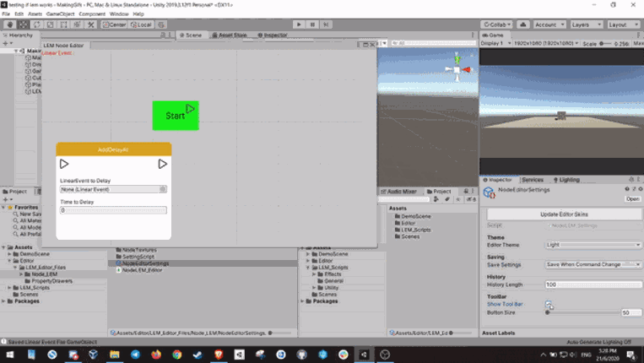The width and height of the screenshot is (644, 363).
Task: Open the Editor Theme dropdown
Action: tap(593, 245)
